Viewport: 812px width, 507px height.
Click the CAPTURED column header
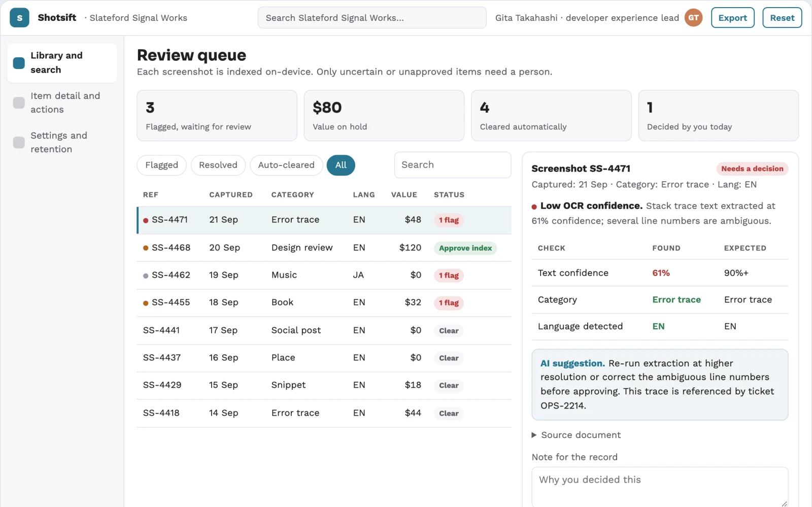coord(231,195)
